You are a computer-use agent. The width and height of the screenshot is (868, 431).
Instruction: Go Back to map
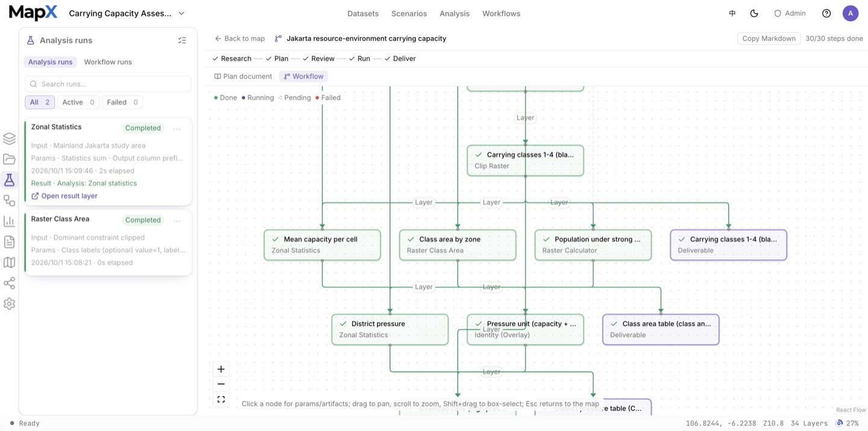(240, 39)
